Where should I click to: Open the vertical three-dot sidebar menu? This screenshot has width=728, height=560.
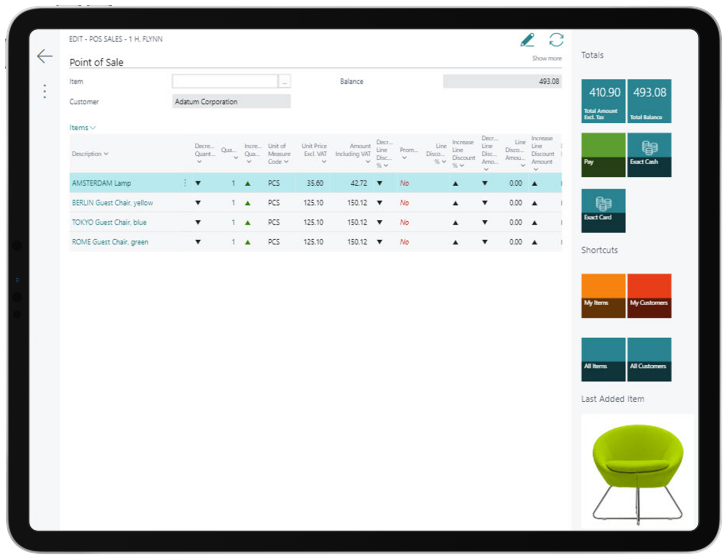pyautogui.click(x=45, y=91)
